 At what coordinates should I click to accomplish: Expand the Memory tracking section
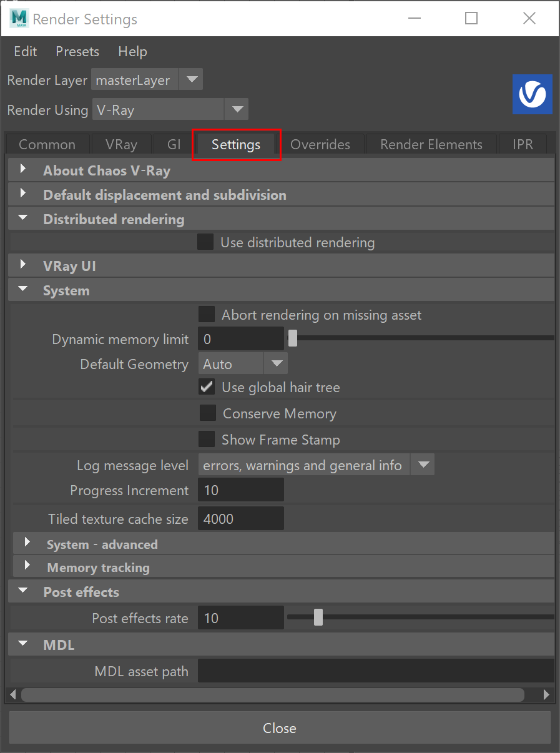point(27,567)
